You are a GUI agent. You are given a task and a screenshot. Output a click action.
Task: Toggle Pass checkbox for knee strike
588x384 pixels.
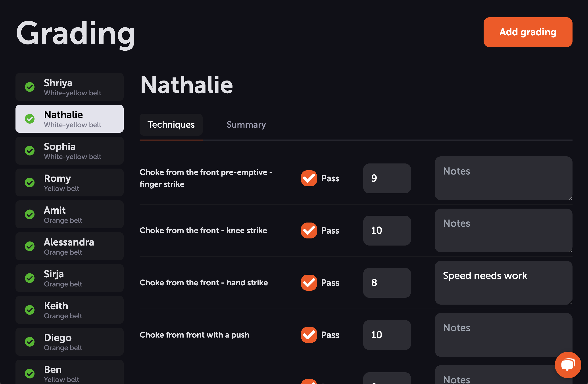click(309, 230)
